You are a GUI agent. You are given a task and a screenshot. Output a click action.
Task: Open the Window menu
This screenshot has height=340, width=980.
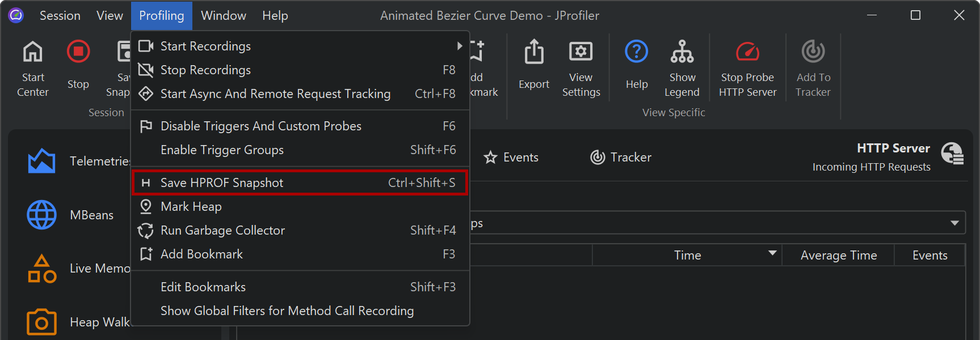(224, 15)
